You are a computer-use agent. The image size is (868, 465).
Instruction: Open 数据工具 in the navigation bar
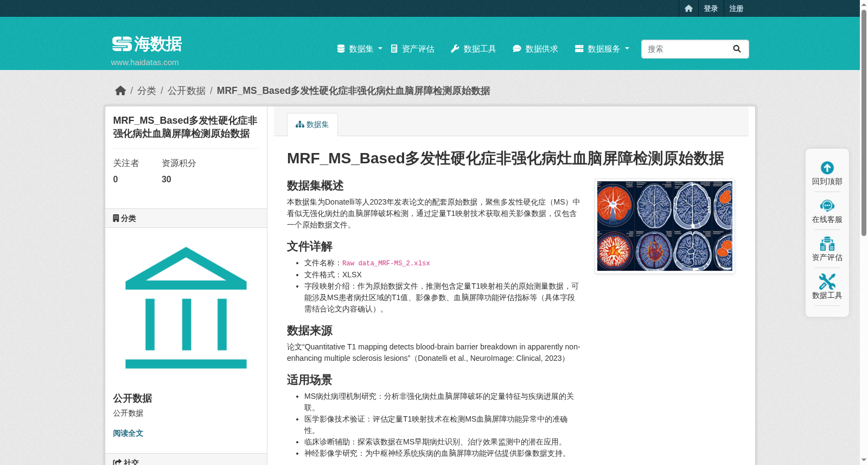(x=474, y=49)
